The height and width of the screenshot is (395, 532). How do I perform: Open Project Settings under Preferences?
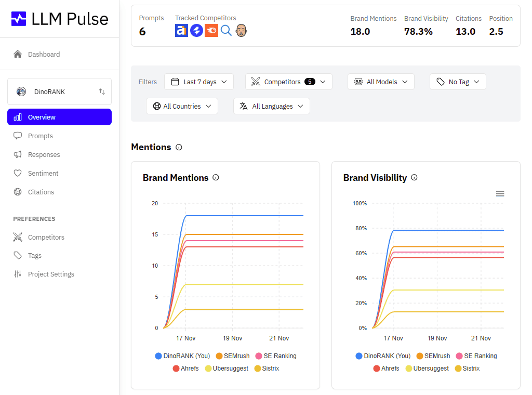[50, 274]
